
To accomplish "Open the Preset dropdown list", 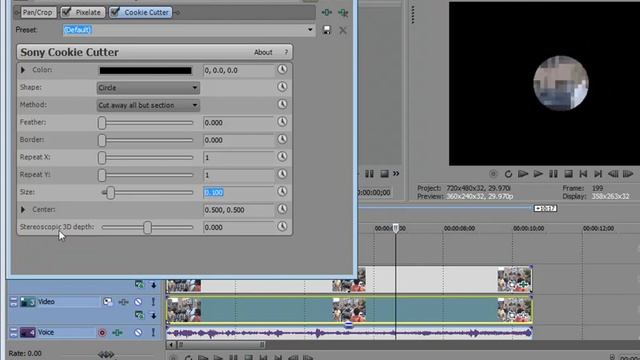I will click(x=310, y=30).
